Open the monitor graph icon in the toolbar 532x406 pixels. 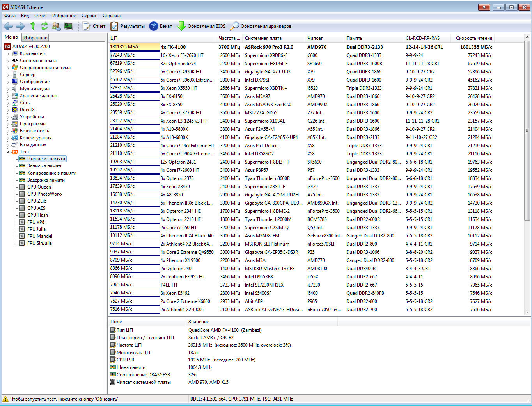tap(68, 26)
